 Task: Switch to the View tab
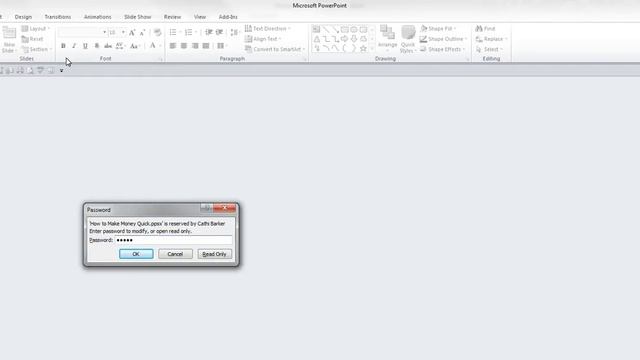(x=200, y=17)
